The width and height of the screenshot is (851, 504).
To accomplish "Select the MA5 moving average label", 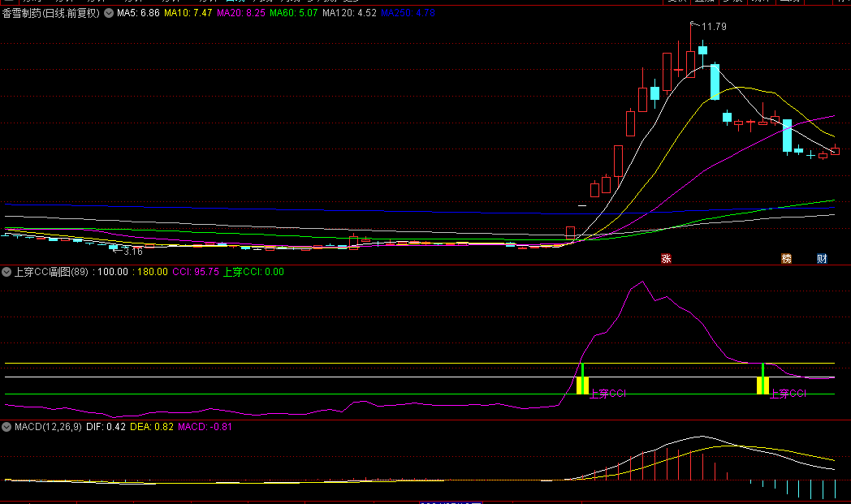I will tap(138, 14).
